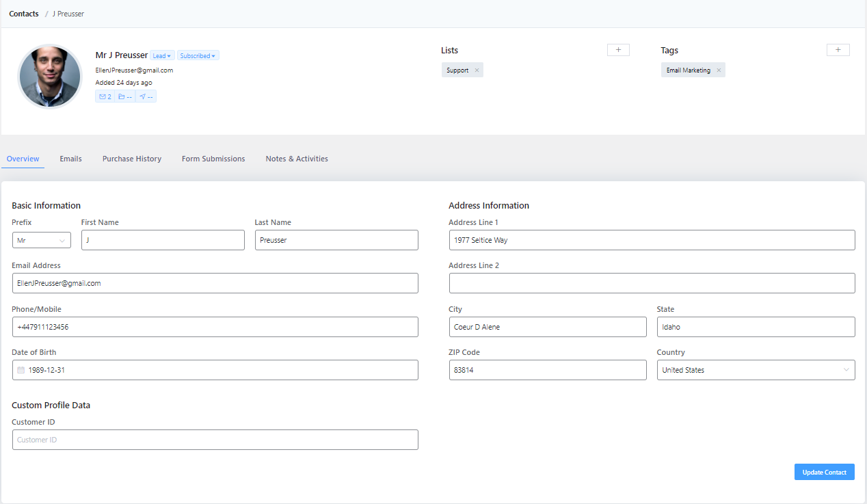This screenshot has width=867, height=504.
Task: Open the Lead status dropdown
Action: coord(162,55)
